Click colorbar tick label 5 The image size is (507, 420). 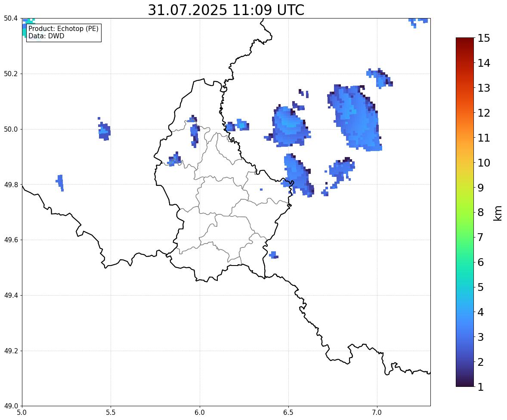tap(480, 287)
